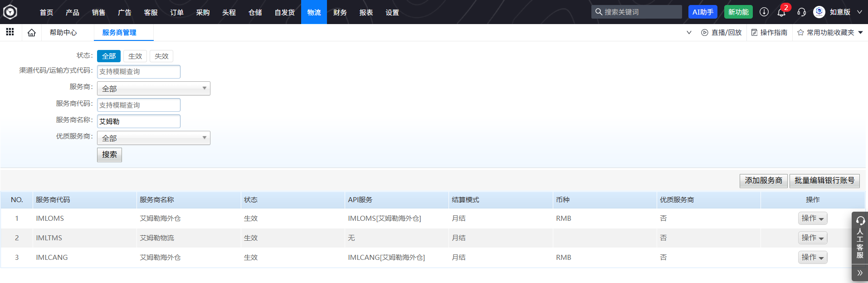Click the user avatar icon
Screen dimensions: 868x283
pyautogui.click(x=819, y=12)
